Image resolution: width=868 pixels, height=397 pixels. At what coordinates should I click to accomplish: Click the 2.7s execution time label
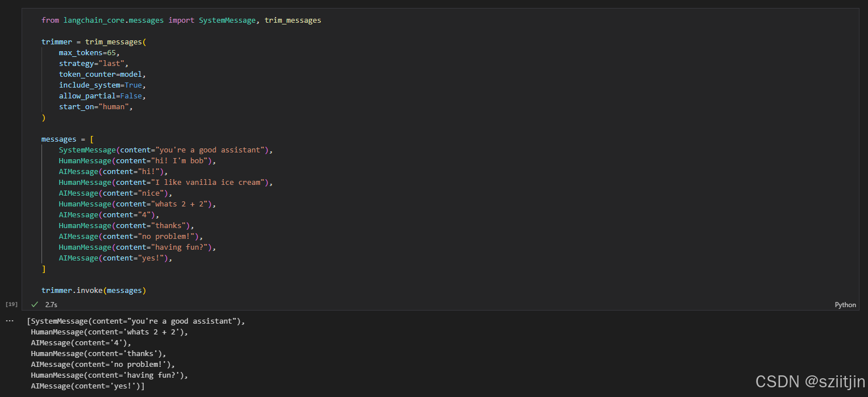click(51, 305)
